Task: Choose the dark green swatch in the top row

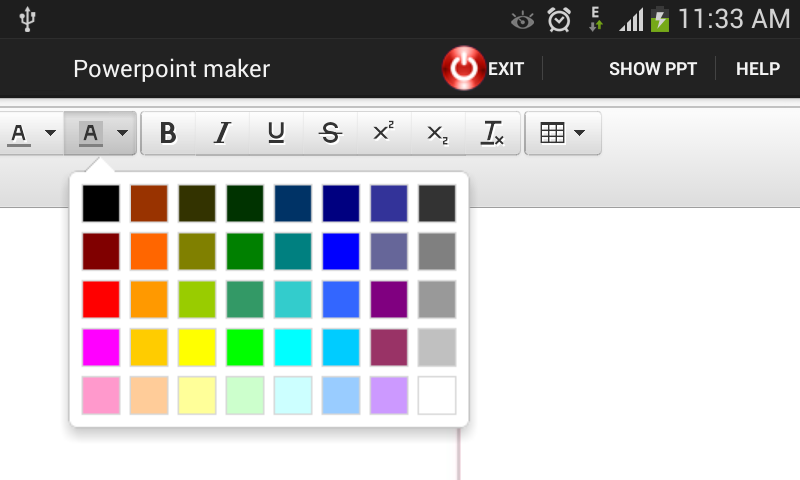Action: 245,204
